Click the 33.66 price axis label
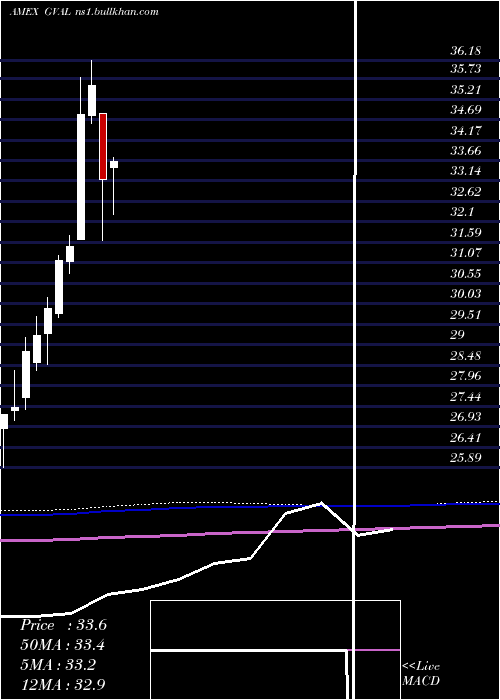 pyautogui.click(x=465, y=151)
